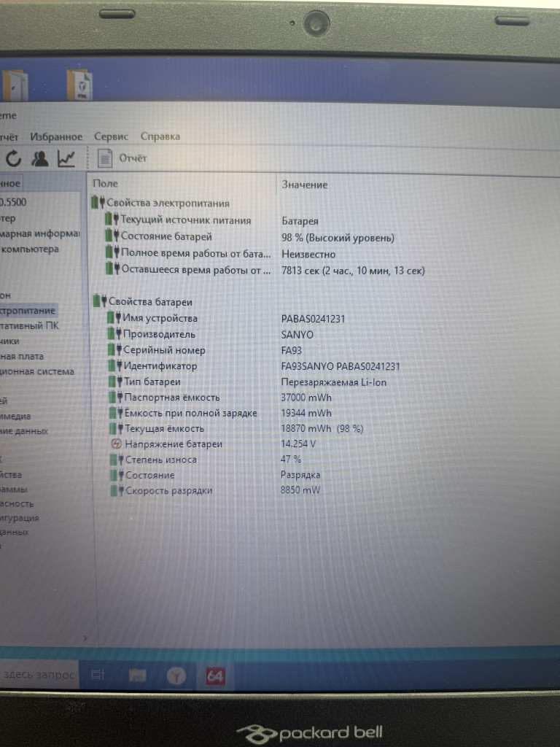
Task: Click the Отчёт report toolbar button
Action: pos(122,158)
